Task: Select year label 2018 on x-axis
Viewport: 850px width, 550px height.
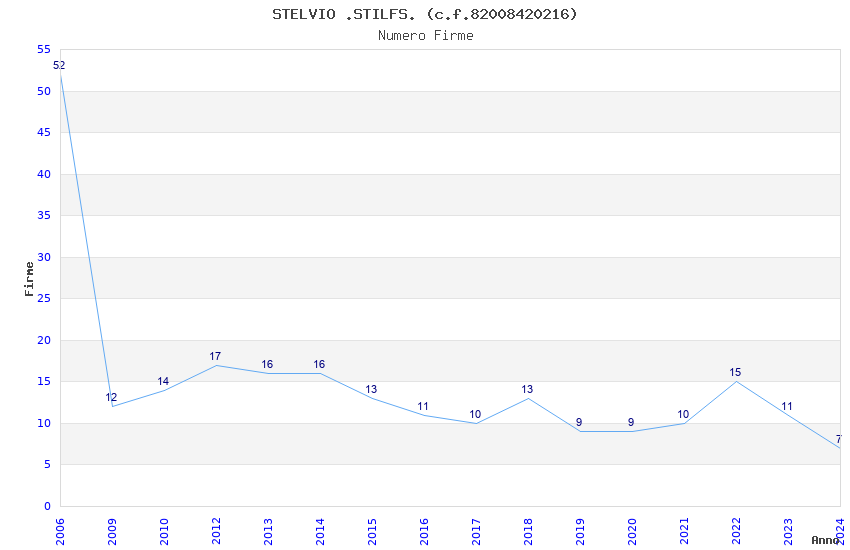Action: [528, 532]
